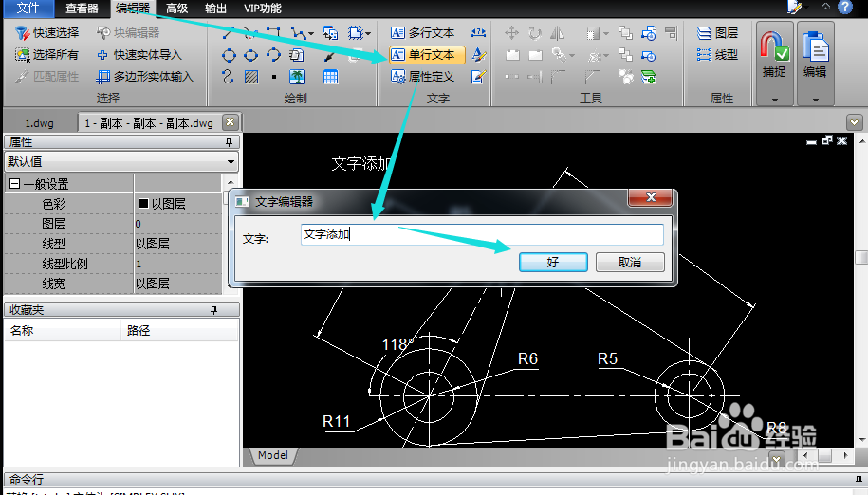Select the Move tool in 工具 group

[x=512, y=33]
